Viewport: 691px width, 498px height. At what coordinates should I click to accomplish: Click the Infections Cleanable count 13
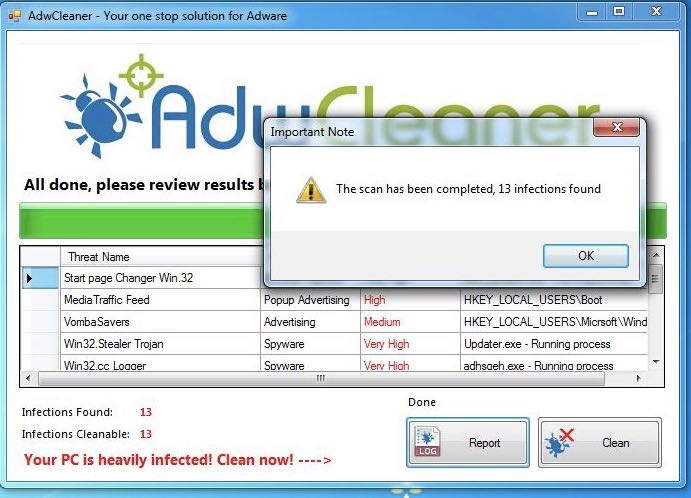(146, 434)
